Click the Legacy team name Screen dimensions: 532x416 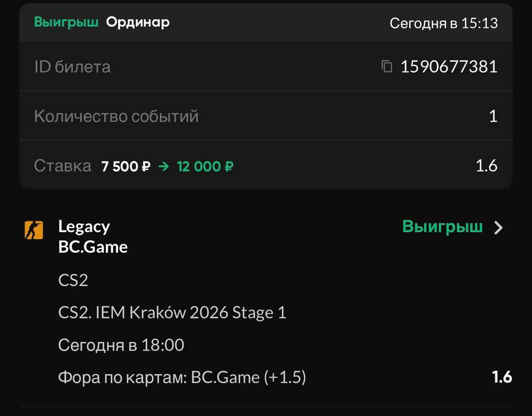84,227
